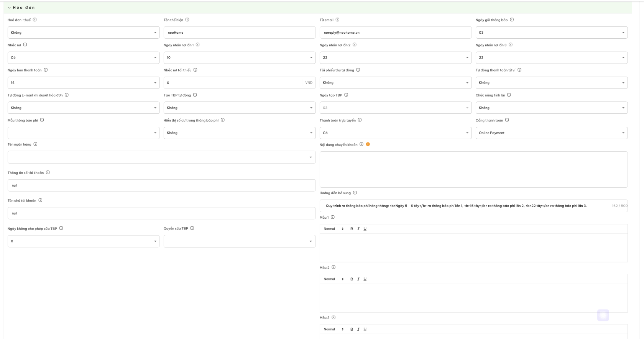Click info icon beside Ngày tạo TBP
644x339 pixels.
tap(346, 95)
